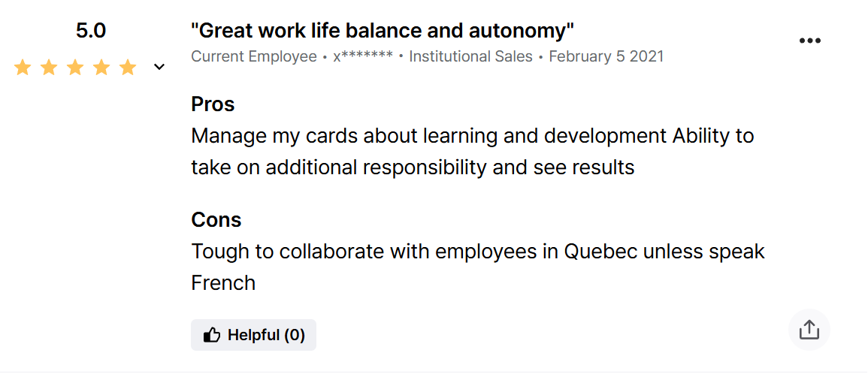
Task: Click the Pros text about learning and development
Action: [472, 152]
